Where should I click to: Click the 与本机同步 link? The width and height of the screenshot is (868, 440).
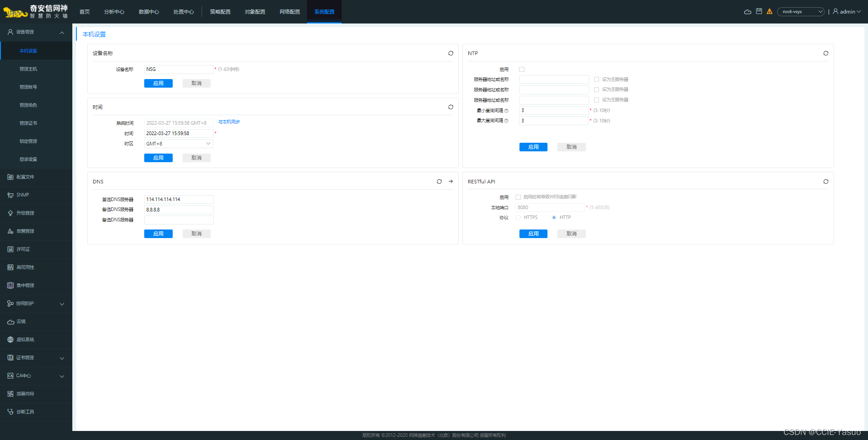click(229, 122)
